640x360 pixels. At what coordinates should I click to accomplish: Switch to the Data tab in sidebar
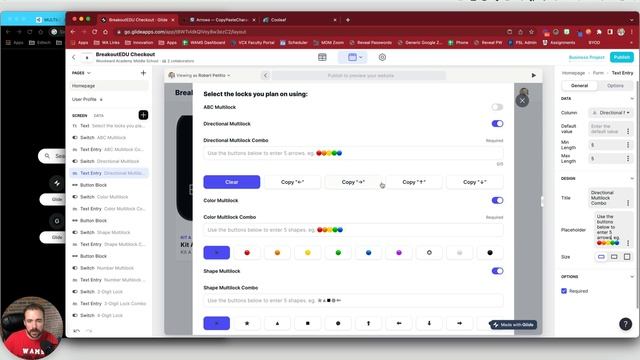pos(99,116)
